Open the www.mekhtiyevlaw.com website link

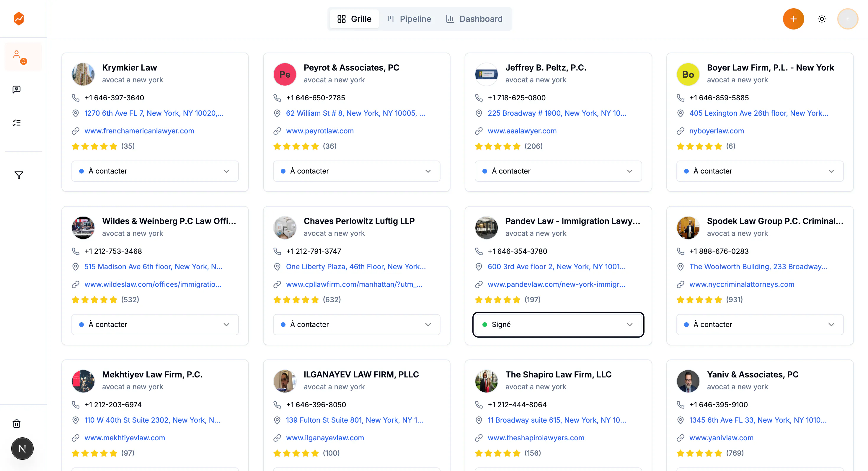coord(125,438)
